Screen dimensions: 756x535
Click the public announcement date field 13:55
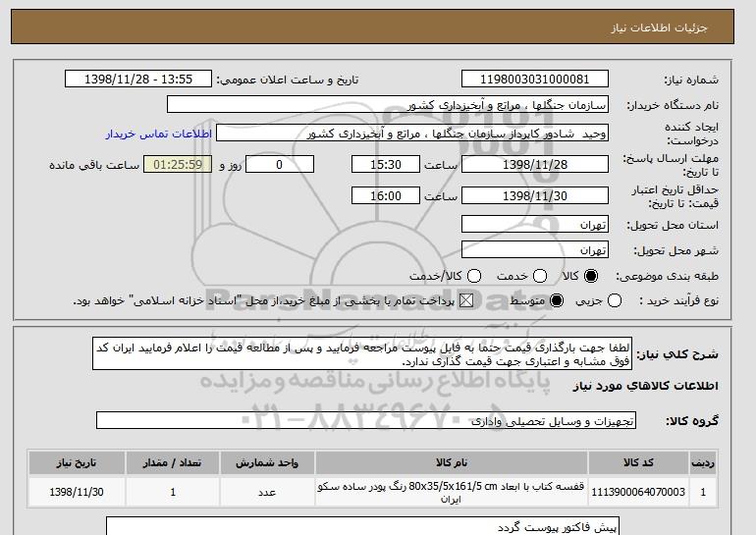138,80
